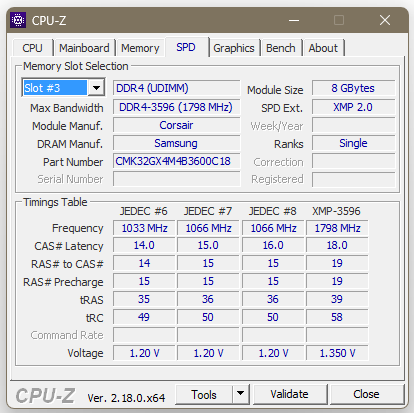Click the Timings Table group label
414x413 pixels.
[x=55, y=202]
